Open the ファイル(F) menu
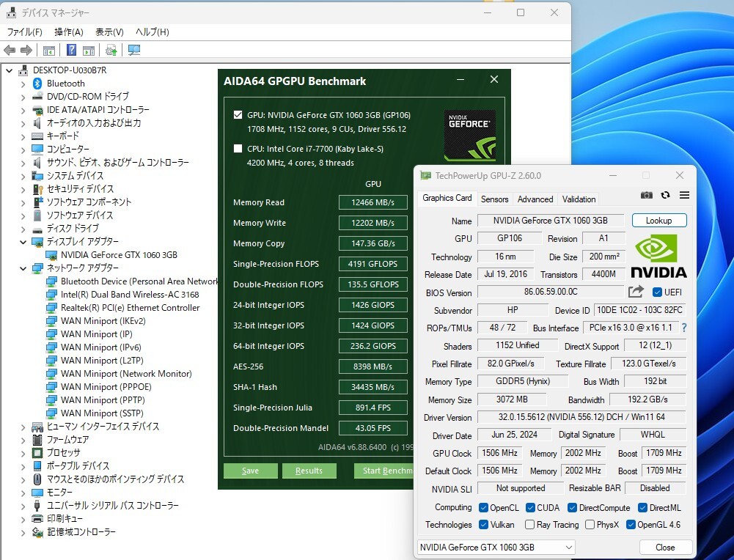 coord(24,32)
